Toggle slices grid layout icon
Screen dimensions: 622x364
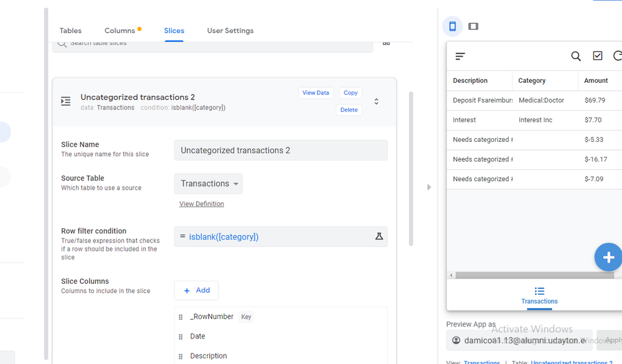(386, 43)
